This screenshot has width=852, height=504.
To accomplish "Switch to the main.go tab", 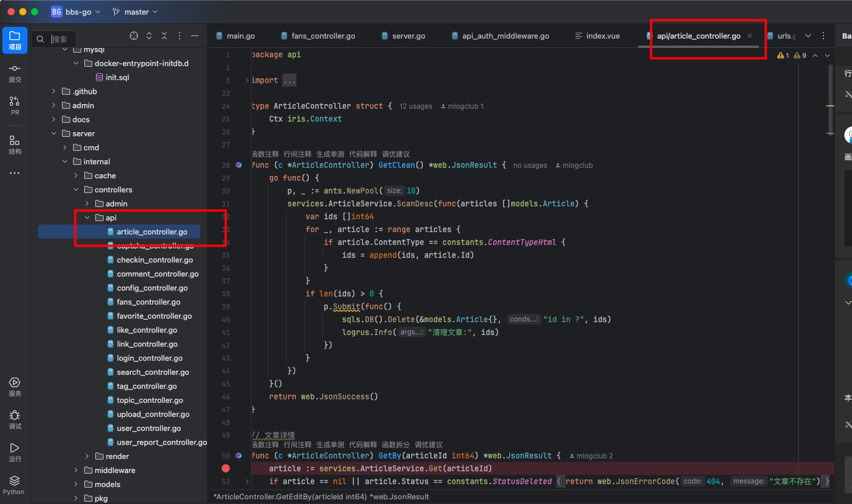I will pos(235,36).
